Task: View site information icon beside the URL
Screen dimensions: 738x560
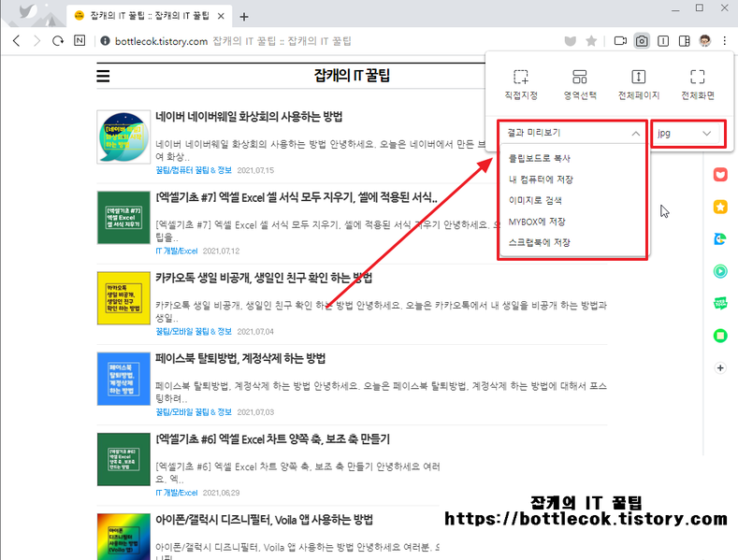Action: 105,41
